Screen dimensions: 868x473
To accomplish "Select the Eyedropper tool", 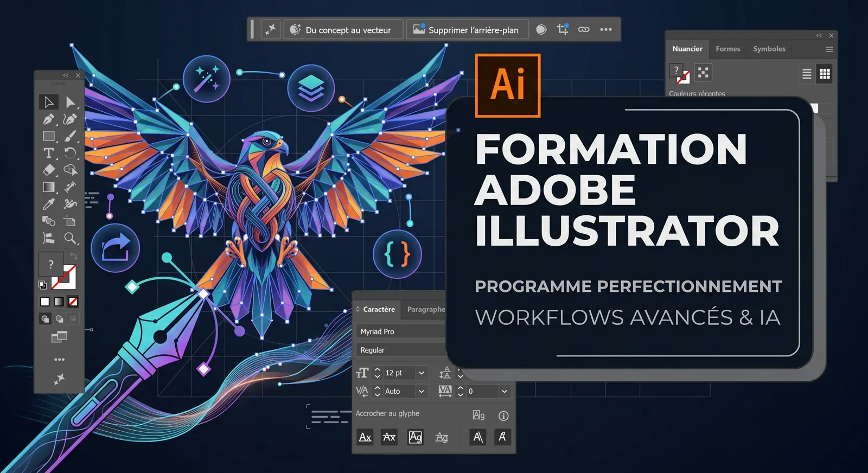I will pyautogui.click(x=49, y=204).
